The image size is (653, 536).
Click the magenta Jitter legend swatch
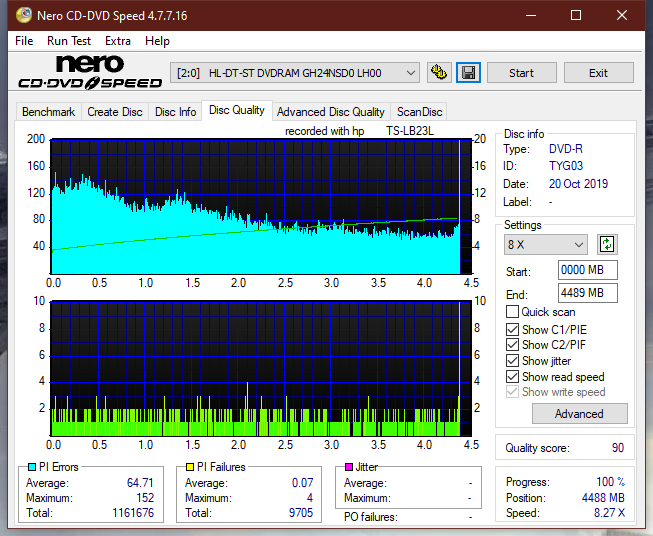(349, 467)
